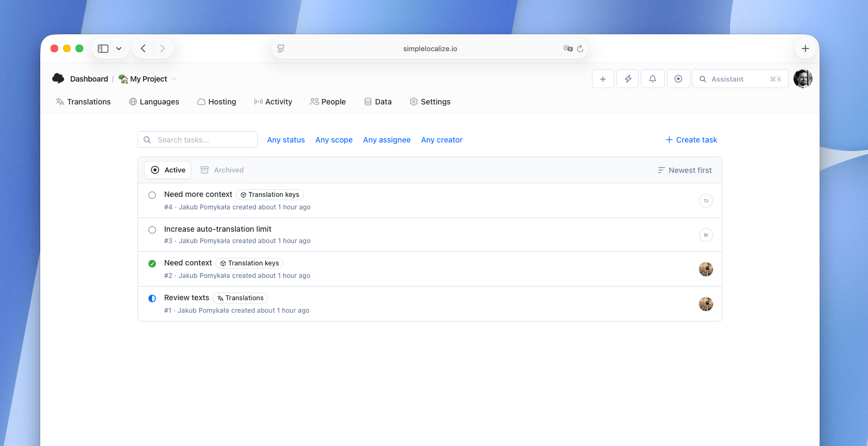This screenshot has height=446, width=868.
Task: Open the "Review texts" task
Action: click(186, 298)
